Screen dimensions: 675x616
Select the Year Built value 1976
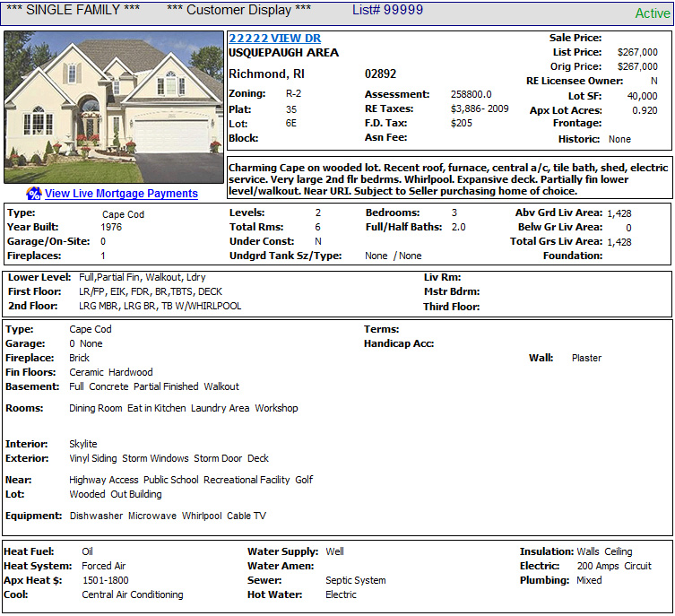click(111, 227)
